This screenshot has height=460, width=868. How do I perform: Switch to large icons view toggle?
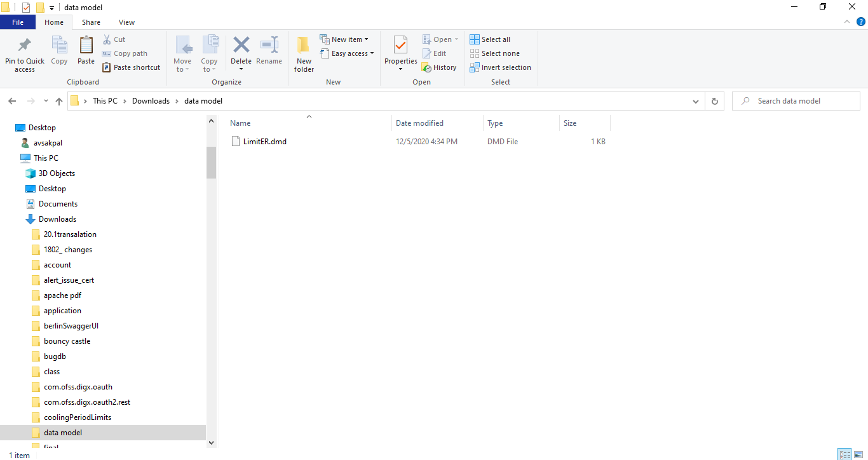coord(858,454)
